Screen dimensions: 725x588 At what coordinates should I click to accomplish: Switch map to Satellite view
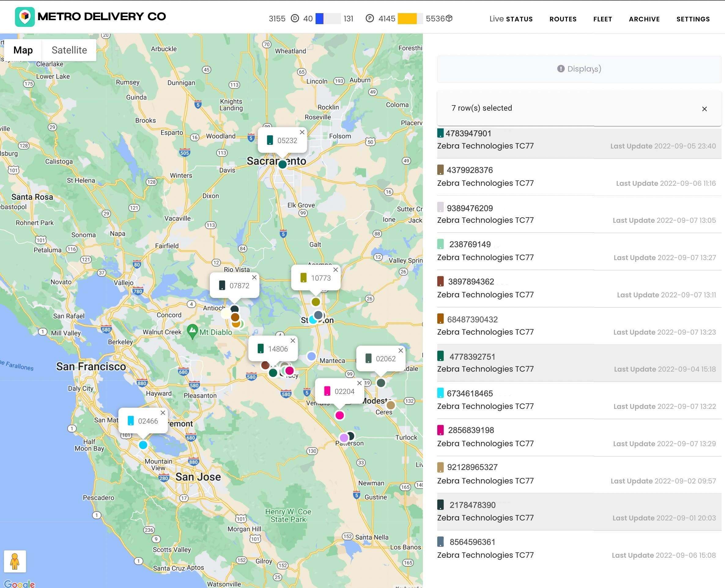[x=69, y=50]
